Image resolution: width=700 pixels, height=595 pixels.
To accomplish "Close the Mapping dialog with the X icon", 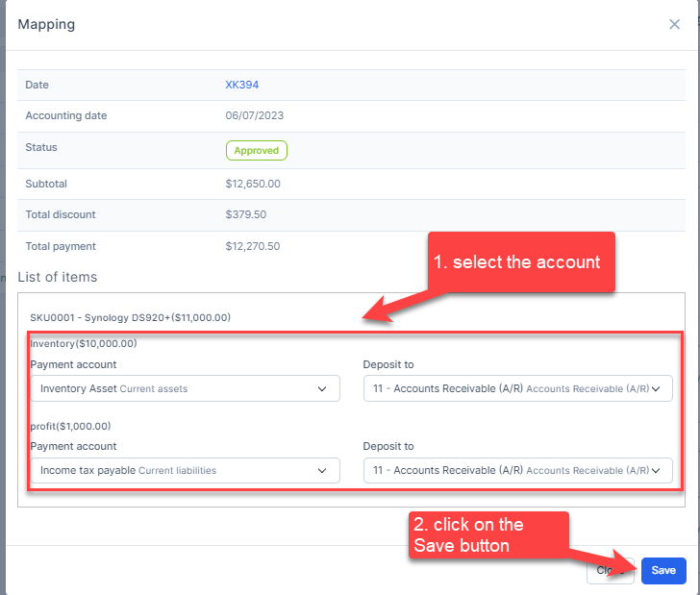I will point(674,24).
